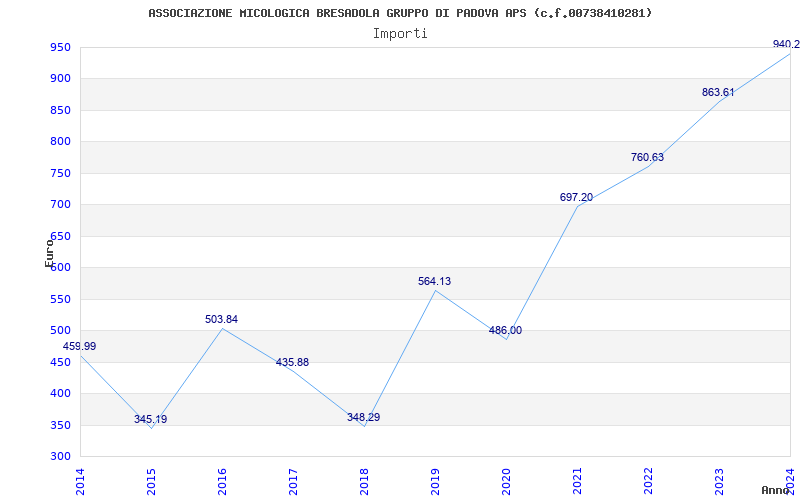Viewport: 800px width, 500px height.
Task: Select the 697.20 data label
Action: click(576, 197)
